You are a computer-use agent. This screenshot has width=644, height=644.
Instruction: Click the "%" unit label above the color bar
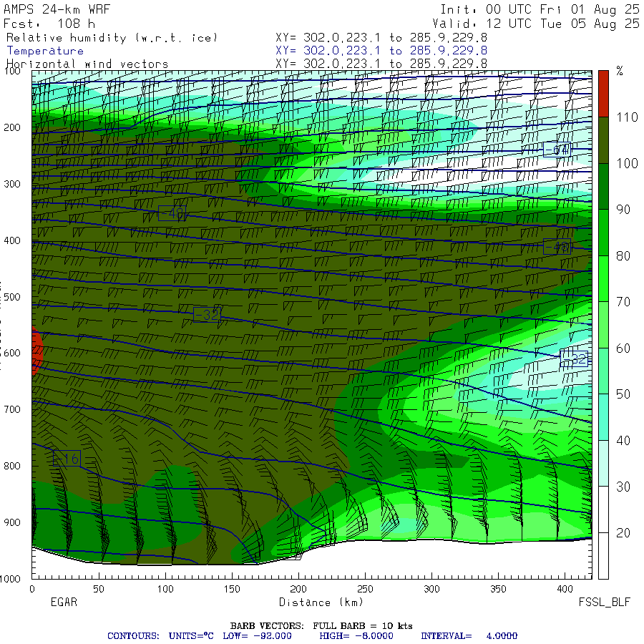coord(620,71)
